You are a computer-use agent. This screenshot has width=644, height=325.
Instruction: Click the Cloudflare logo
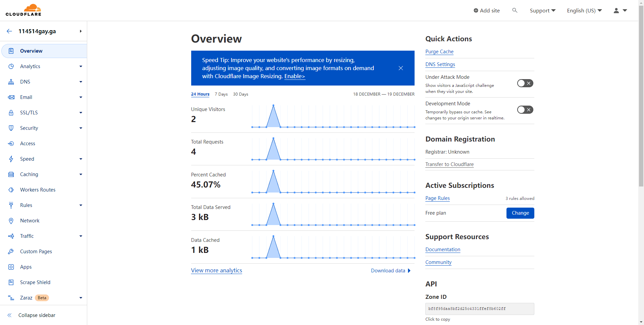(23, 10)
